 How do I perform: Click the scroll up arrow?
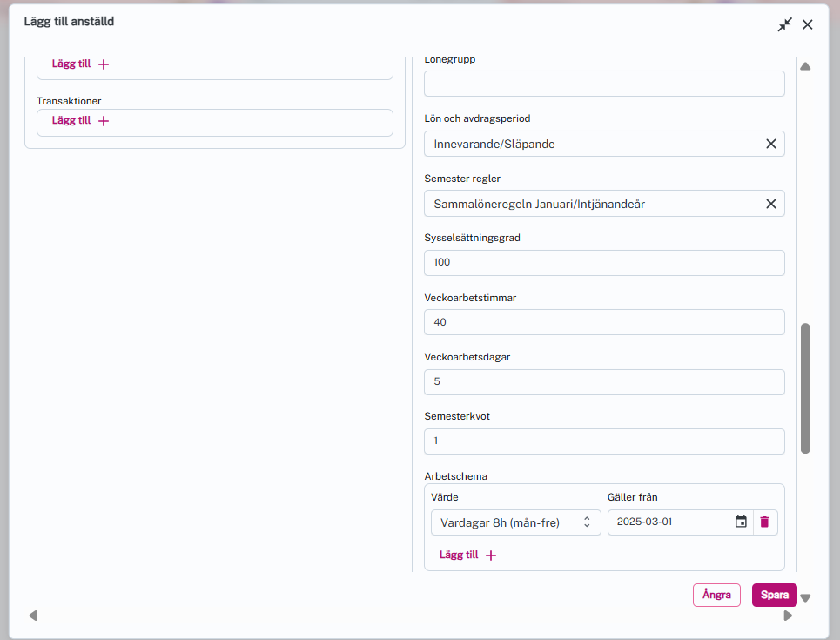click(x=805, y=66)
